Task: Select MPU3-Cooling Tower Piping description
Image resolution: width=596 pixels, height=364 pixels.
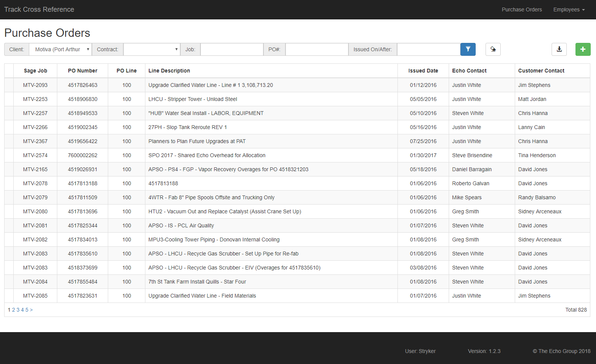Action: (214, 240)
